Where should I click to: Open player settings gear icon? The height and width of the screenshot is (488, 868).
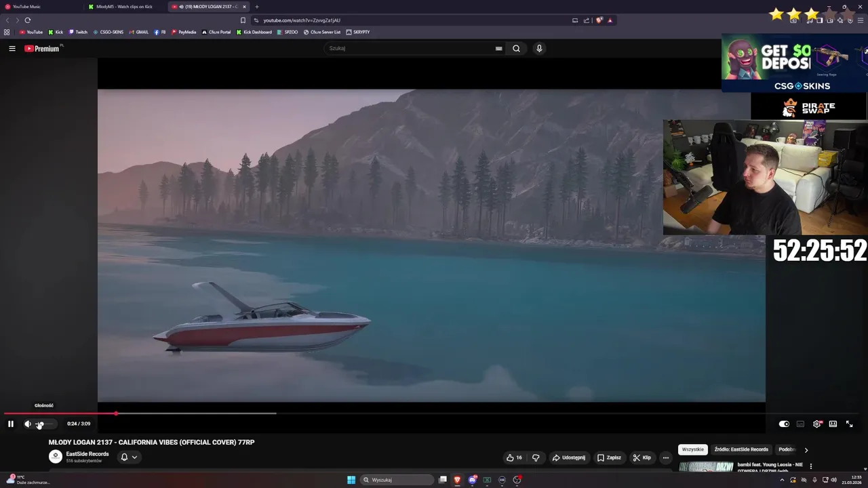point(817,424)
